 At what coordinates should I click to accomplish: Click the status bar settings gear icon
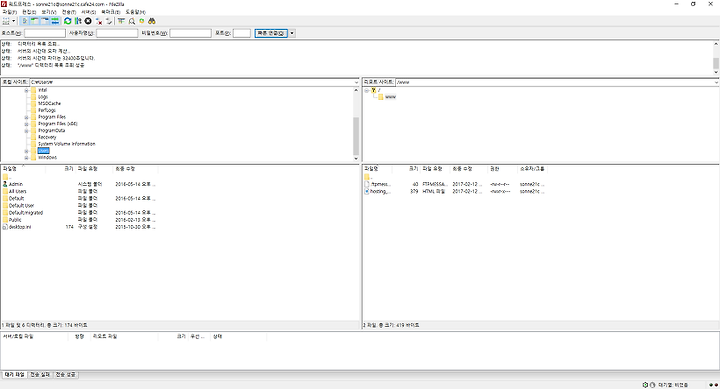click(645, 385)
